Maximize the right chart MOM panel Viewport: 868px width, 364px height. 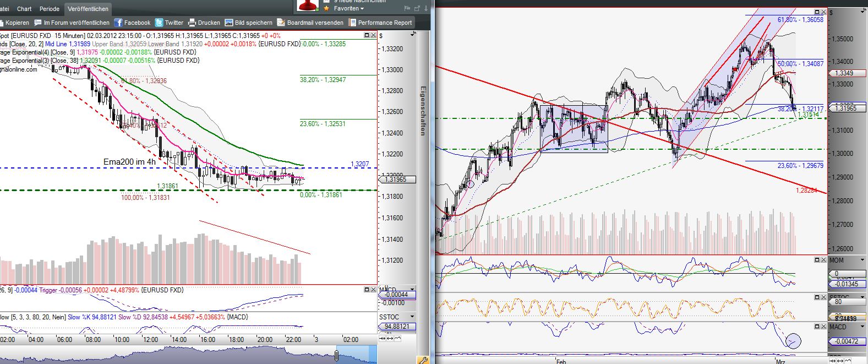click(817, 259)
